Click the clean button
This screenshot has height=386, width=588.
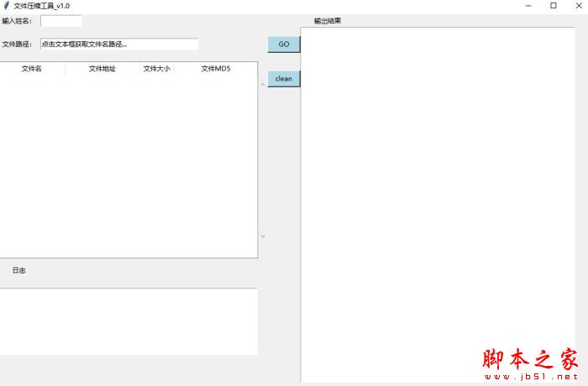coord(284,79)
